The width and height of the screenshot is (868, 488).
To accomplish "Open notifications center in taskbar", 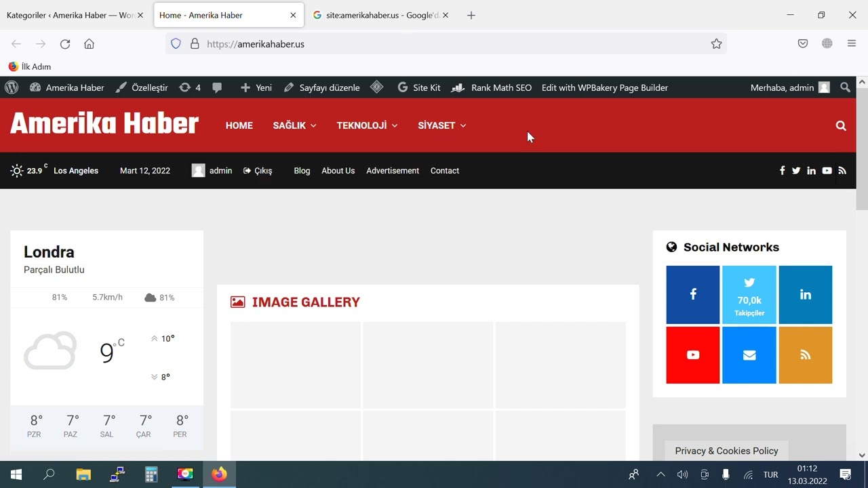I will 846,474.
